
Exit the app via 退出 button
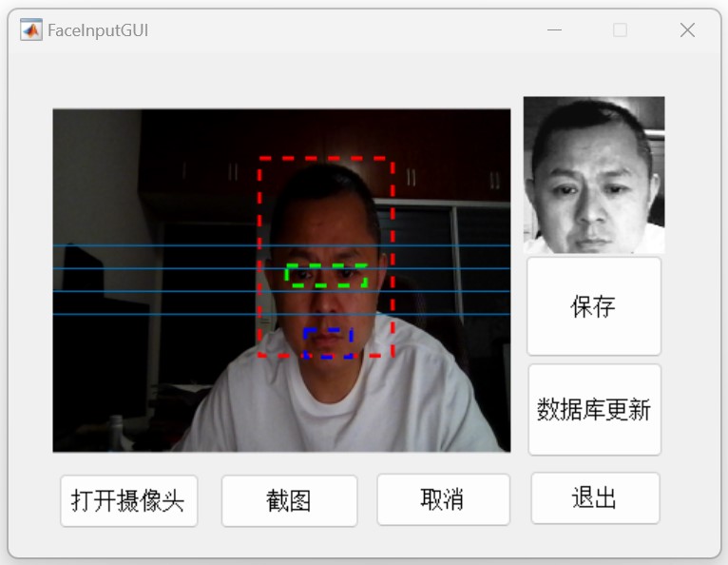pos(595,498)
